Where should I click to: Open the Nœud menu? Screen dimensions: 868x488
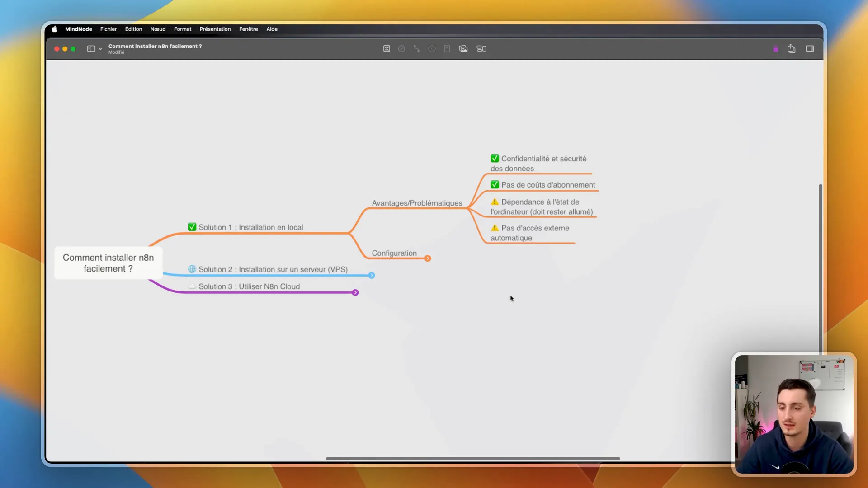(158, 29)
